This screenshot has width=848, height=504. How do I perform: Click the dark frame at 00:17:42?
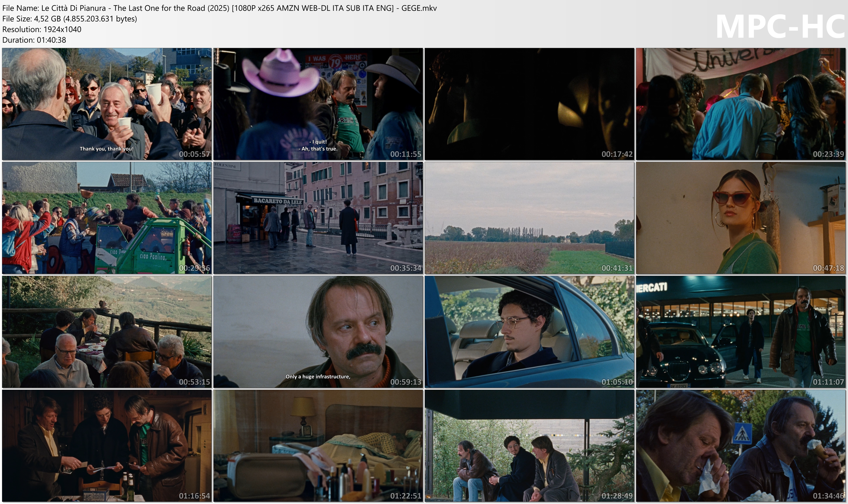click(529, 104)
